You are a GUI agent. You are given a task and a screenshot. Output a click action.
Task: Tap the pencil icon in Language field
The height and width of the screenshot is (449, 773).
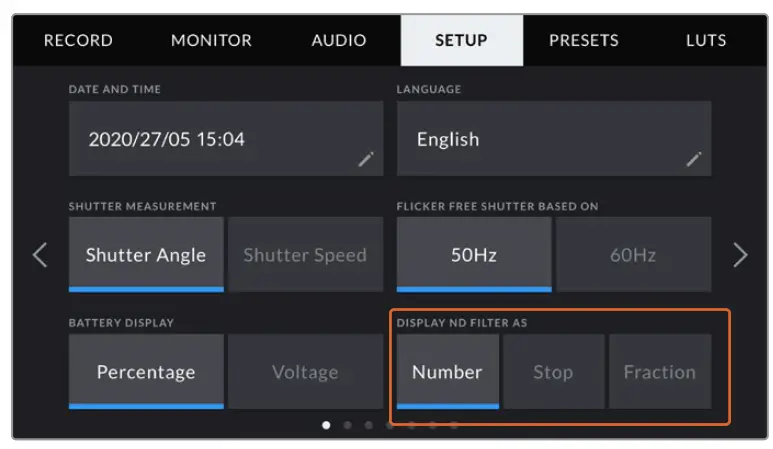(x=693, y=158)
